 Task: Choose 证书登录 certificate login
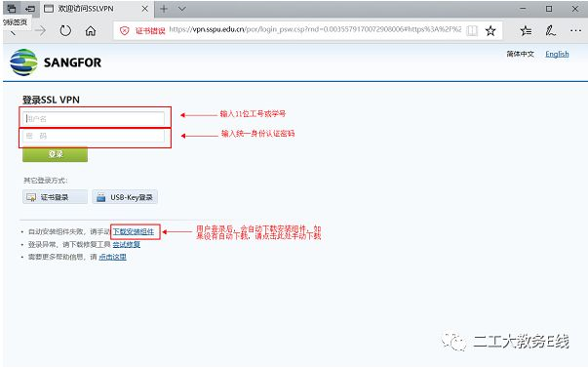[55, 197]
